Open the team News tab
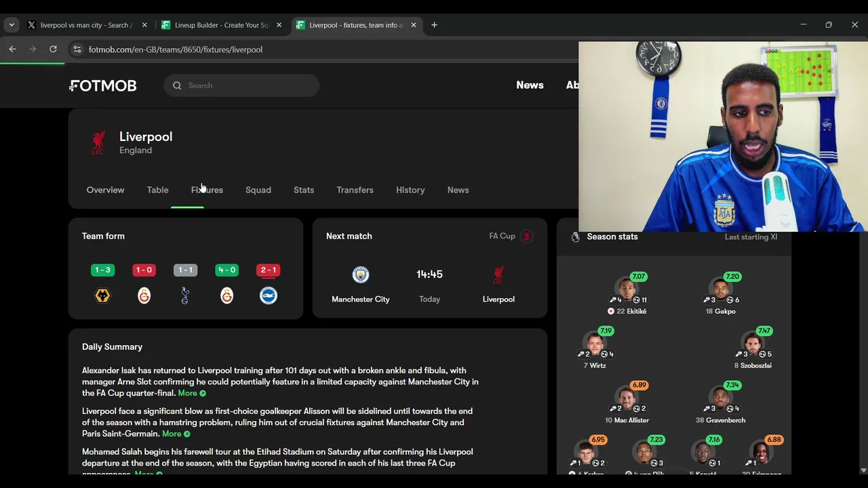868x488 pixels. (458, 190)
